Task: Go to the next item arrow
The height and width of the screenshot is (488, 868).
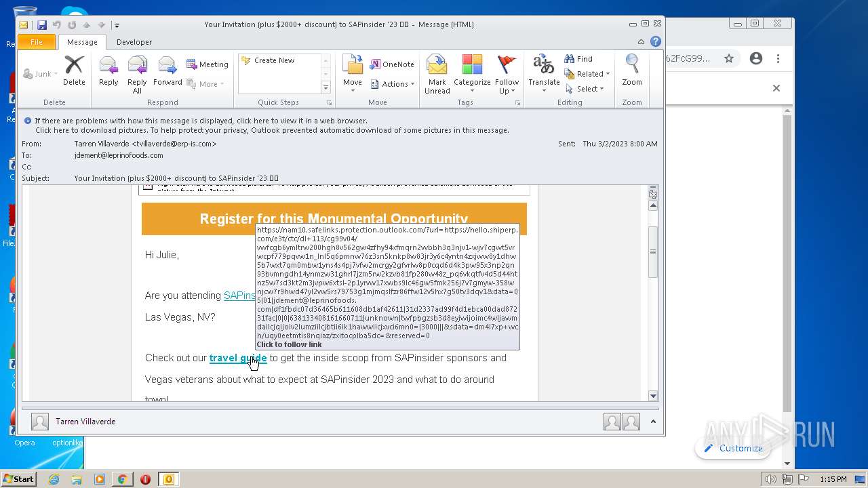Action: pyautogui.click(x=100, y=25)
